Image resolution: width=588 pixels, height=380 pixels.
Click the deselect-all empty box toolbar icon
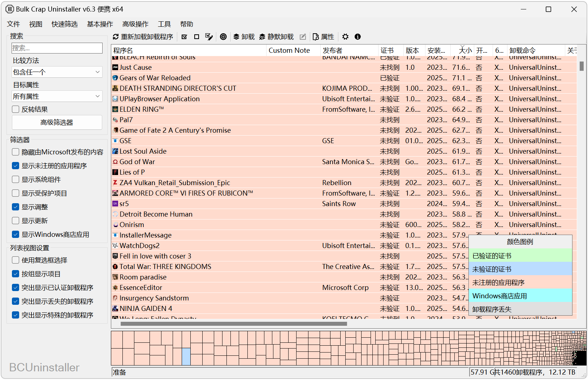pyautogui.click(x=196, y=37)
